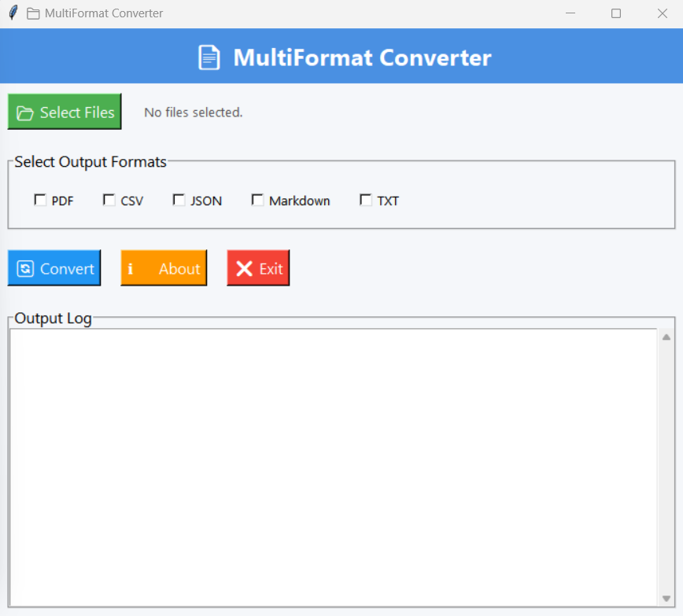Click the folder icon on Select Files button
Screen dimensions: 683x616
[x=24, y=111]
